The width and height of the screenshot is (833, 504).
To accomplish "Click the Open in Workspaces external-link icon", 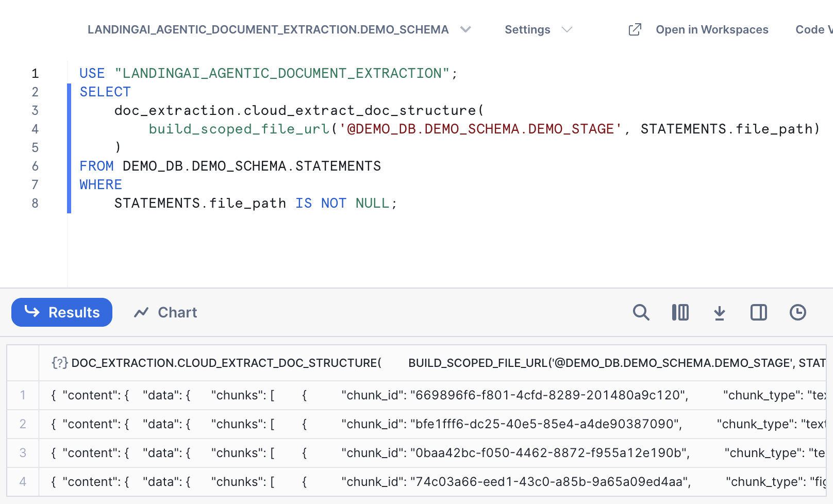I will click(x=635, y=29).
